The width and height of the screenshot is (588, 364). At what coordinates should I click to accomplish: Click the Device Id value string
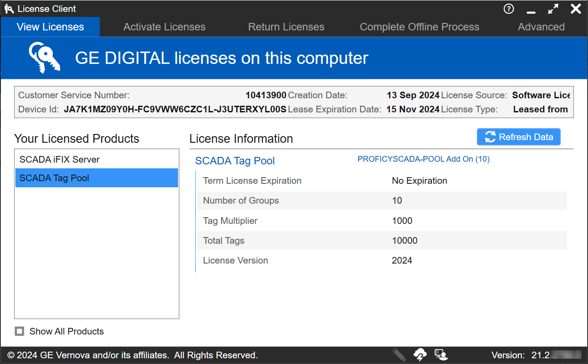(175, 109)
